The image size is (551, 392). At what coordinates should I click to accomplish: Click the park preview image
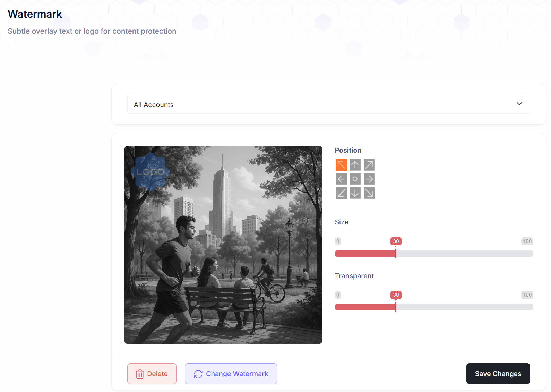click(223, 260)
